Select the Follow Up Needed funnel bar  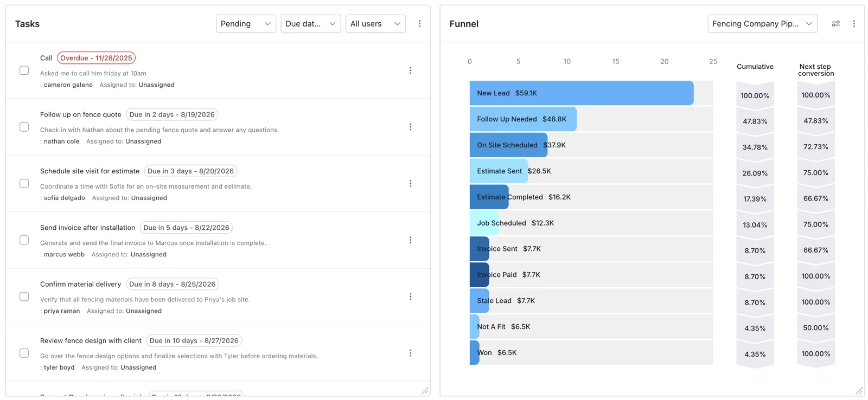[x=523, y=119]
